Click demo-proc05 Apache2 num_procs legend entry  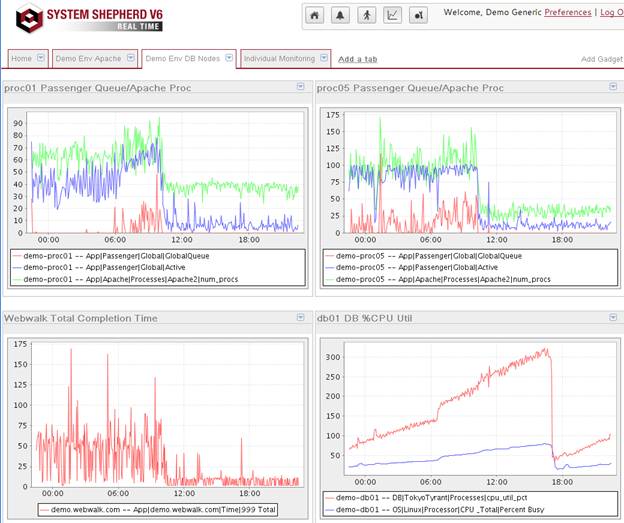438,279
